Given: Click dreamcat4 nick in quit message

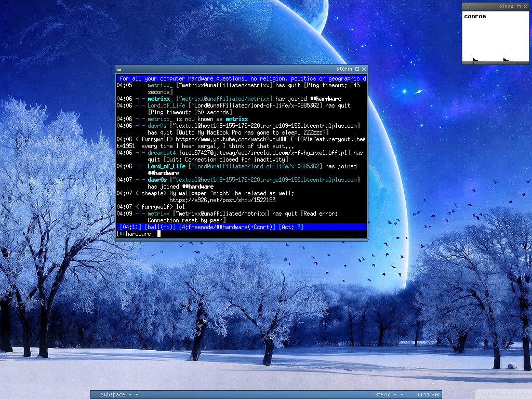Looking at the screenshot, I should pyautogui.click(x=162, y=153).
